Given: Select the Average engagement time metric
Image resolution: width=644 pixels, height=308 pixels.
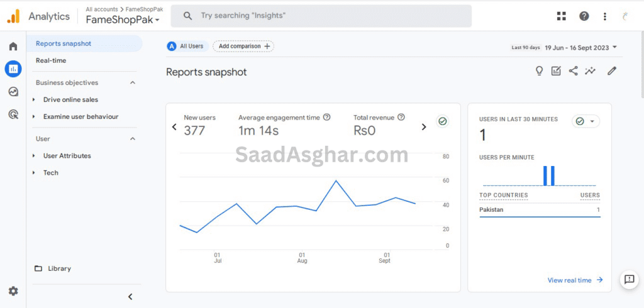Looking at the screenshot, I should (x=284, y=124).
